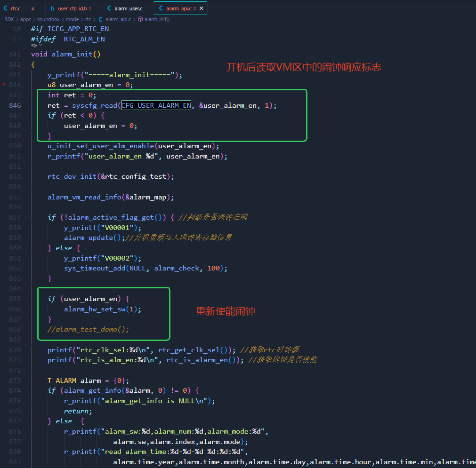The height and width of the screenshot is (468, 476).
Task: Select the alarm_user.c tab
Action: [128, 8]
